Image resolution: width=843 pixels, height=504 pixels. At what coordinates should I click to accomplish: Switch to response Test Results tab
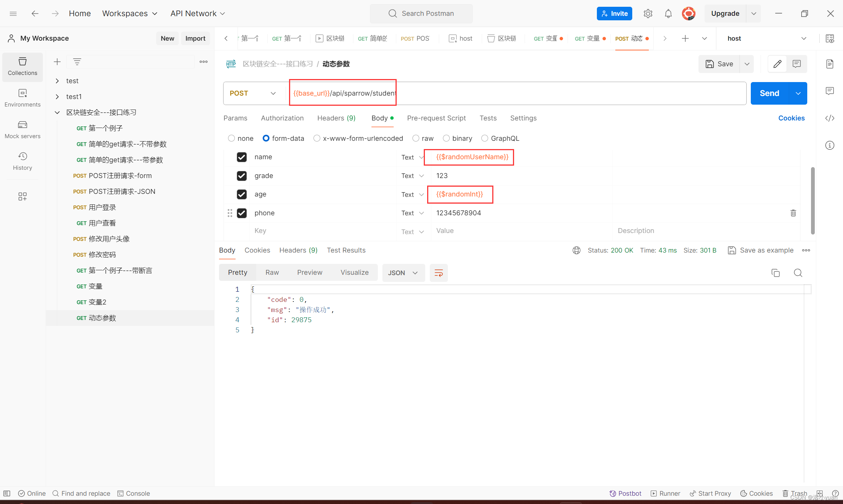point(346,250)
